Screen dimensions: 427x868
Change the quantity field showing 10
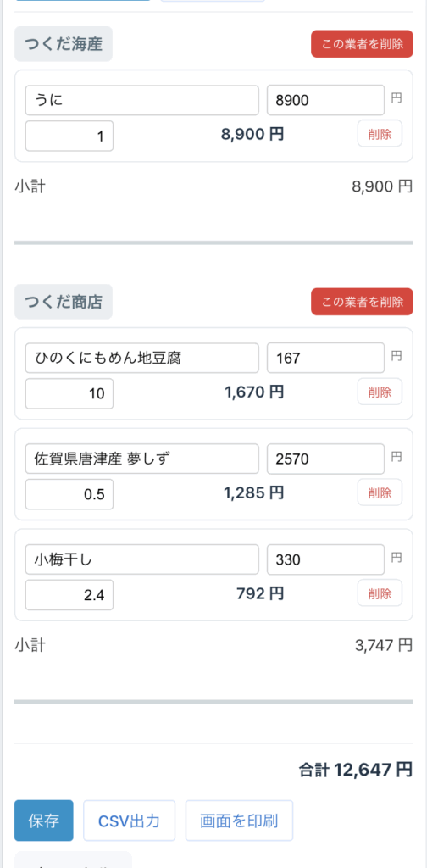(x=69, y=393)
